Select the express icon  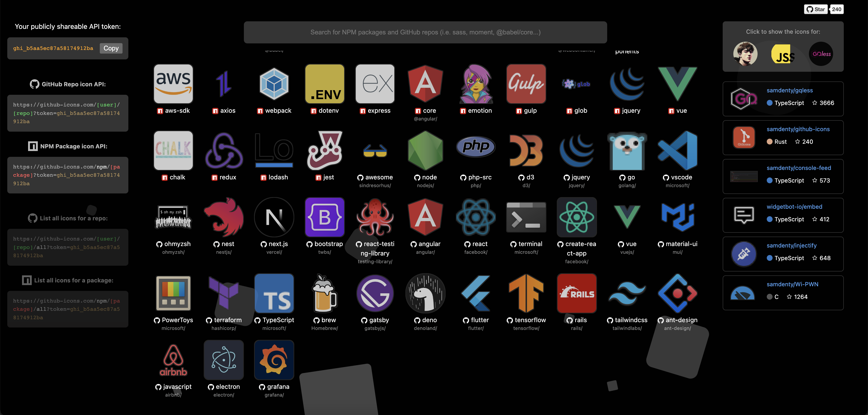[x=375, y=84]
